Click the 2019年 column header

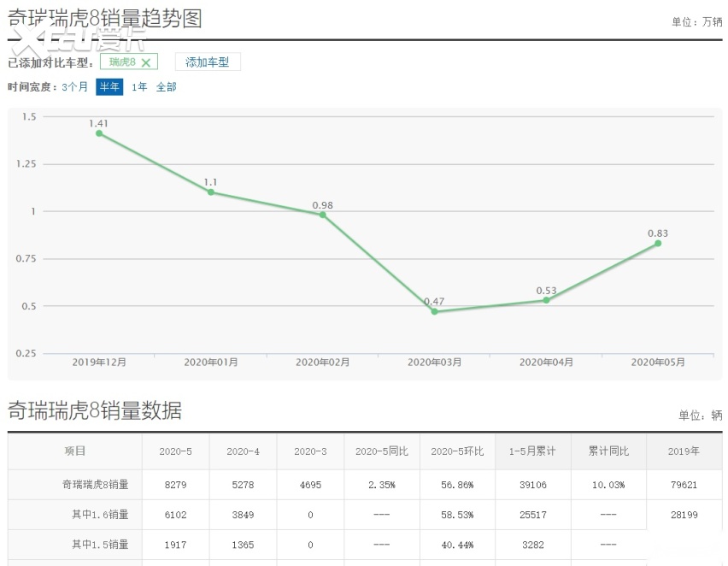[x=684, y=451]
